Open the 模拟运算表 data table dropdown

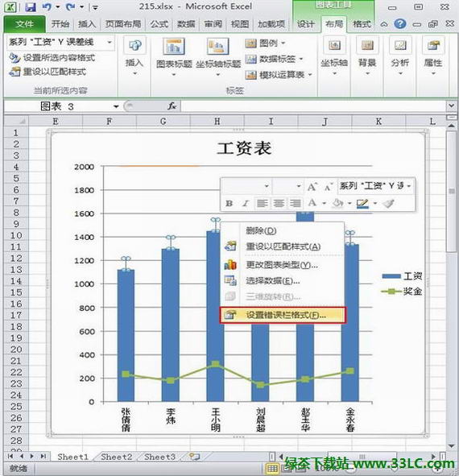pos(279,75)
